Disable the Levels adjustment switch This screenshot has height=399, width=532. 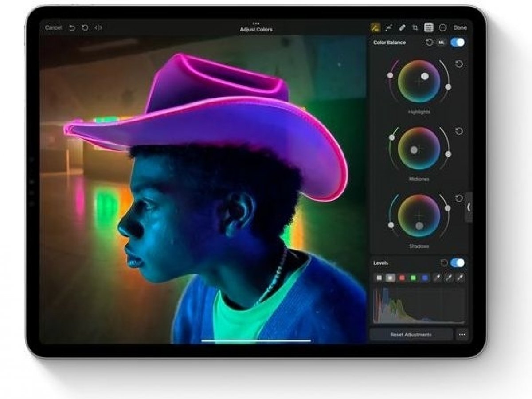[x=458, y=263]
